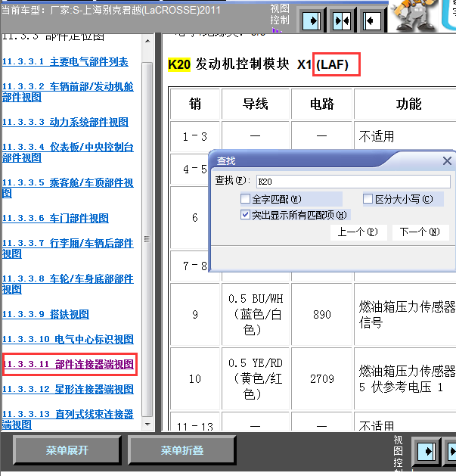
Task: Click the 上一个 previous button
Action: pyautogui.click(x=358, y=232)
